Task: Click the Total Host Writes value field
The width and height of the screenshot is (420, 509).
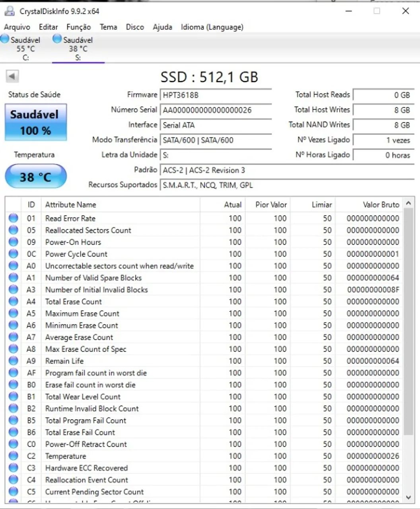Action: (383, 110)
